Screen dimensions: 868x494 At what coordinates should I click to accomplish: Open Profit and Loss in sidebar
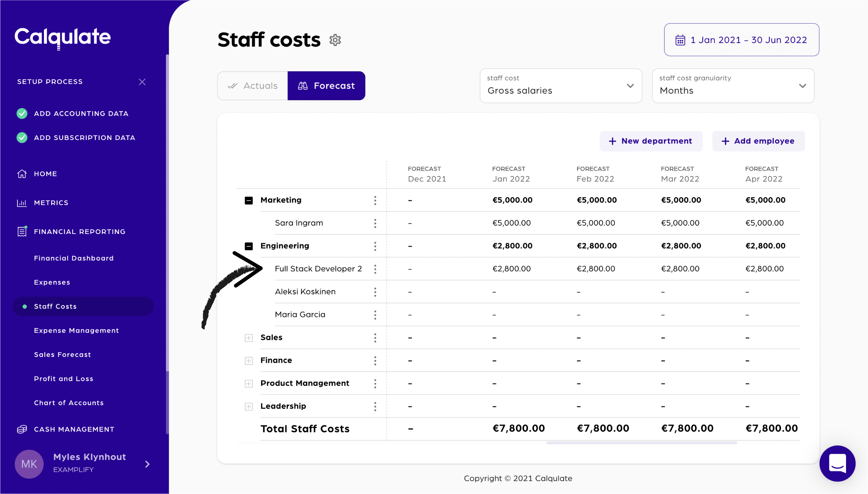point(63,379)
